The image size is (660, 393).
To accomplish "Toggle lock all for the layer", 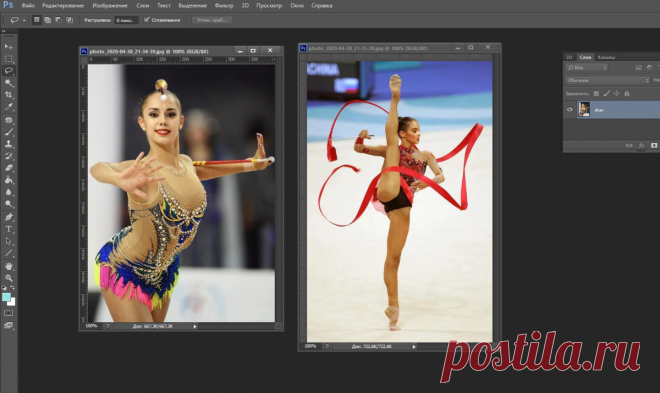I will tap(627, 93).
